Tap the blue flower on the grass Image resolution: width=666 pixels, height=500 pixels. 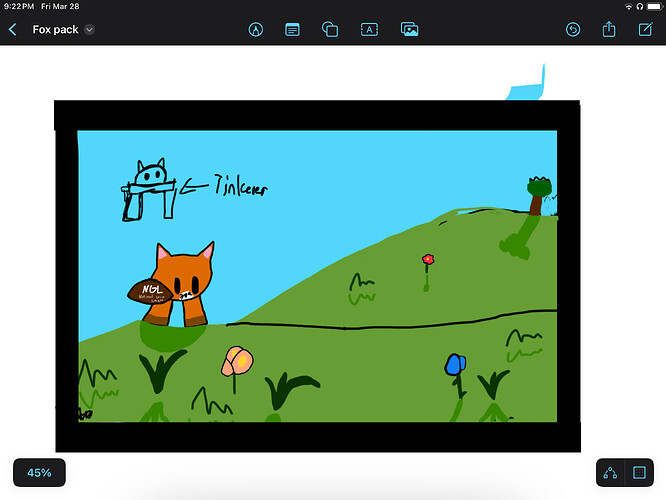[x=455, y=365]
